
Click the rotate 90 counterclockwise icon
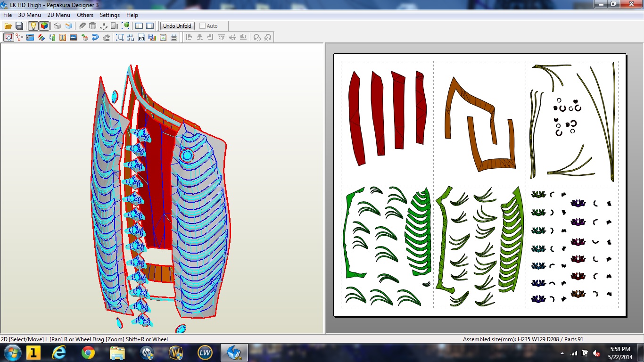click(257, 37)
